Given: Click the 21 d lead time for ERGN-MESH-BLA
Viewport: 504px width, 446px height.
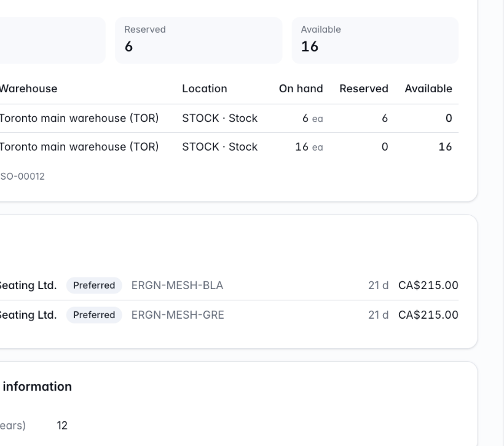Looking at the screenshot, I should point(379,285).
